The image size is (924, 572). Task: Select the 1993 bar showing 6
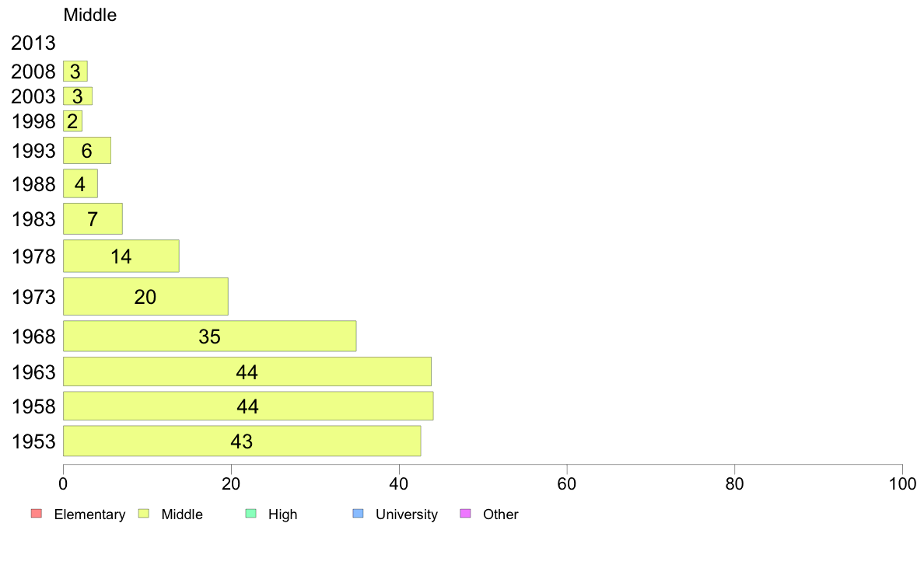86,151
